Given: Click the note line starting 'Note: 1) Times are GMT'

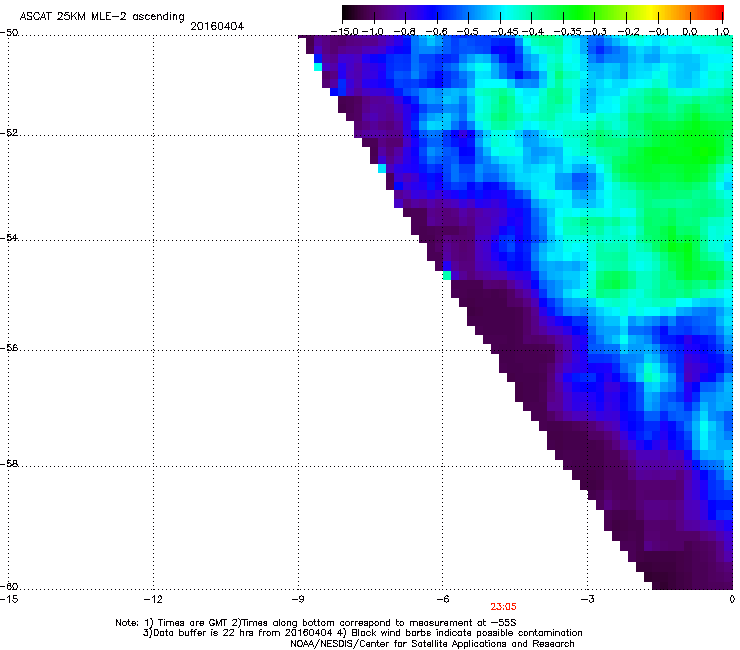Looking at the screenshot, I should [x=316, y=623].
